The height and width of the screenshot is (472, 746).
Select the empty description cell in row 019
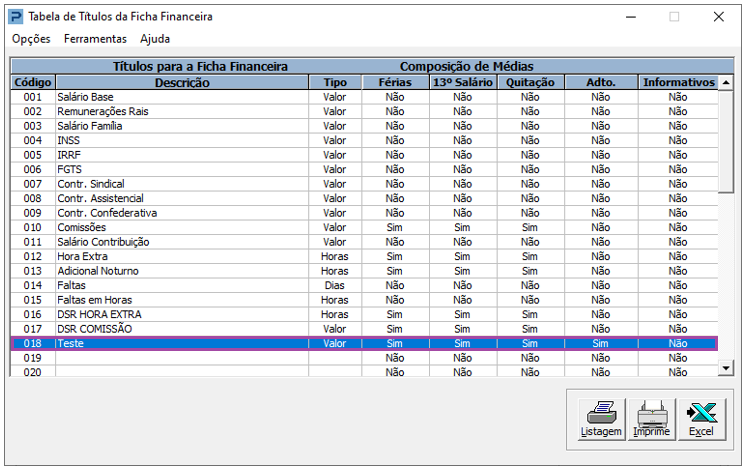coord(182,357)
